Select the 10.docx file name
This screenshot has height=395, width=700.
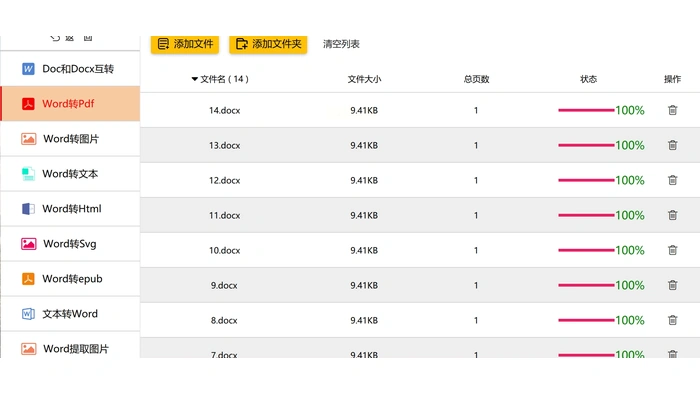click(225, 250)
